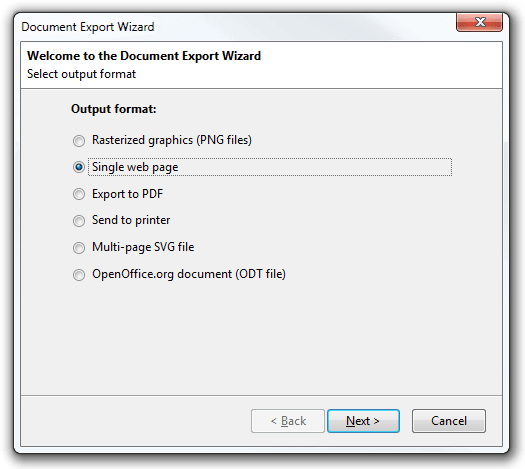525x469 pixels.
Task: Click the Document Export Wizard title bar text
Action: click(88, 27)
